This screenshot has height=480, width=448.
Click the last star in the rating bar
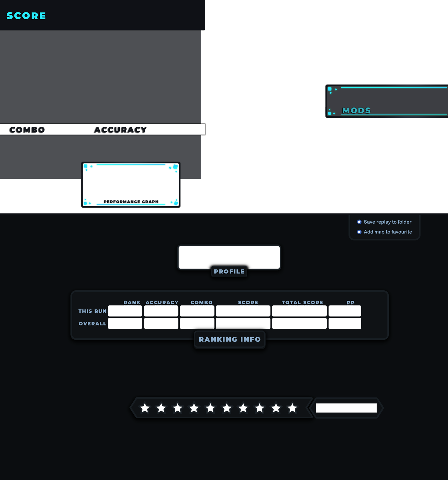292,408
